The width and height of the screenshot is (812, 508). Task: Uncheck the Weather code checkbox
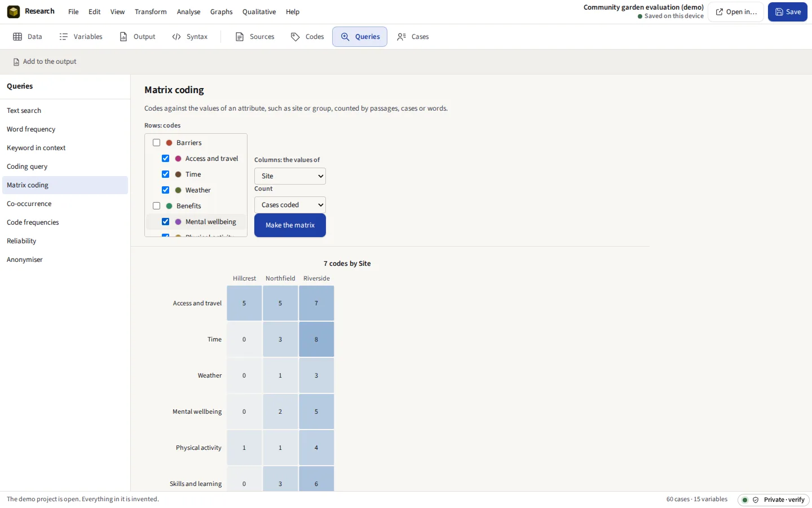166,190
